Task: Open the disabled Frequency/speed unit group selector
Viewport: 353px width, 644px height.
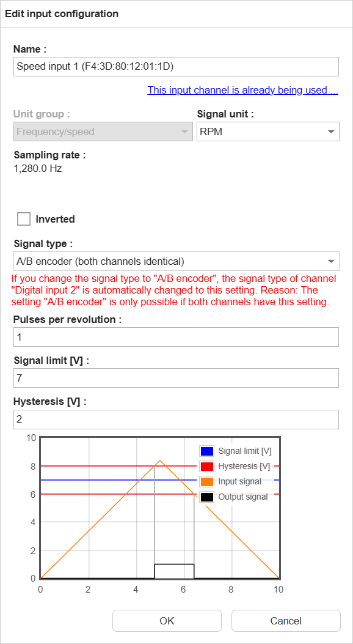Action: pyautogui.click(x=103, y=131)
